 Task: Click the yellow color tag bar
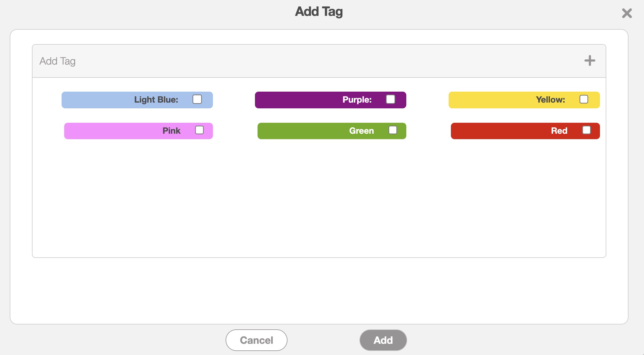[489, 100]
